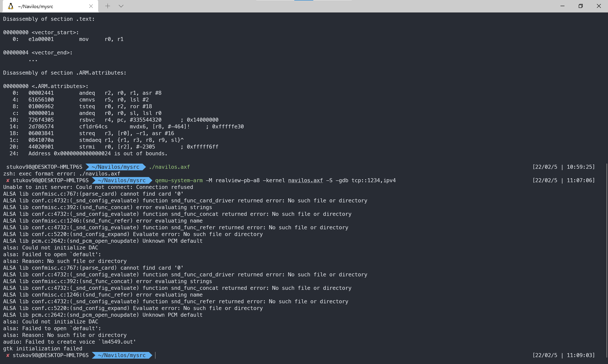This screenshot has width=608, height=364.
Task: Click the Linux penguin tab icon
Action: [x=10, y=6]
